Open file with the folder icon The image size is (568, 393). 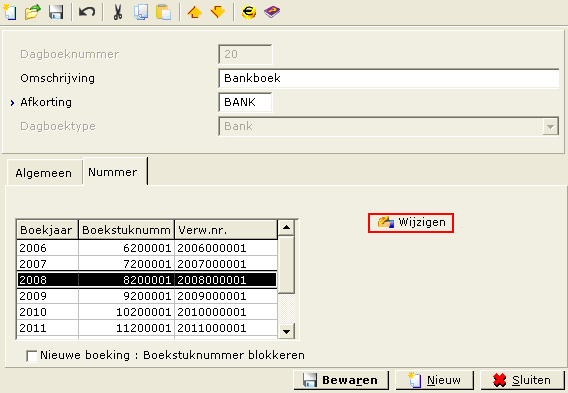33,12
